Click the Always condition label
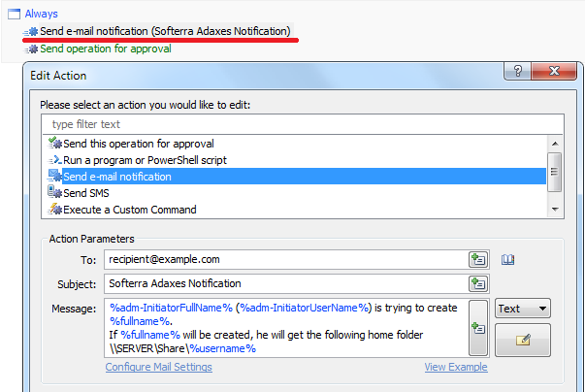Image resolution: width=585 pixels, height=392 pixels. pyautogui.click(x=41, y=14)
